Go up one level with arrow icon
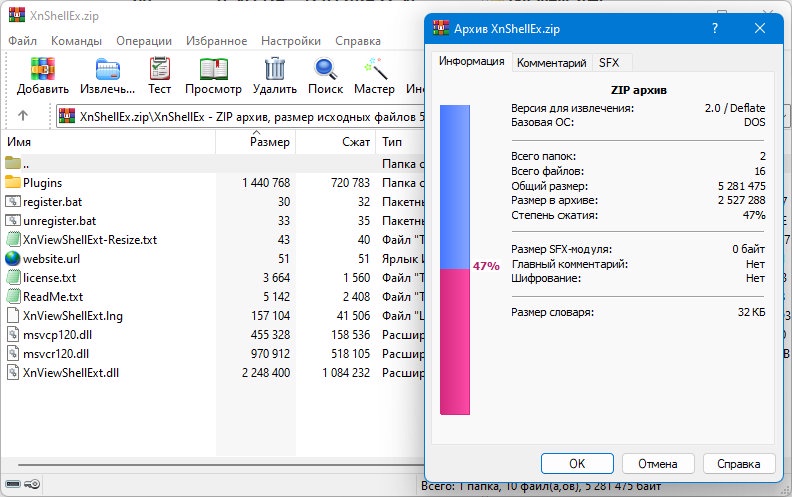792x497 pixels. [x=23, y=116]
